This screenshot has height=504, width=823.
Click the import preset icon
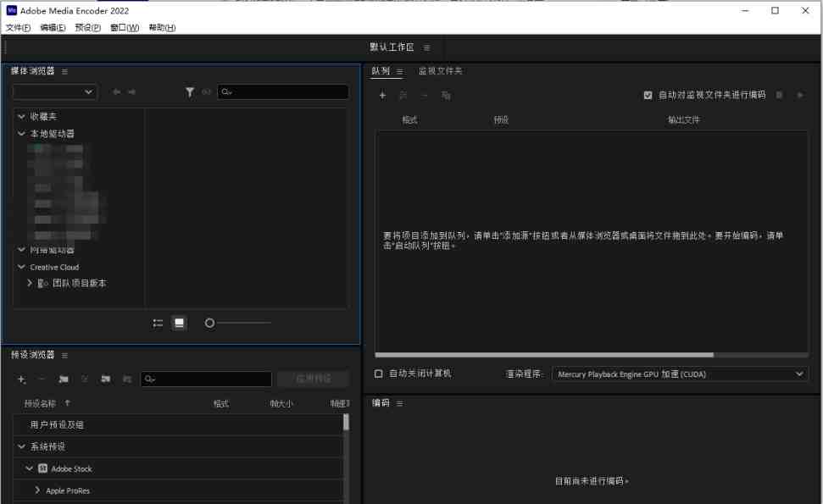point(103,379)
